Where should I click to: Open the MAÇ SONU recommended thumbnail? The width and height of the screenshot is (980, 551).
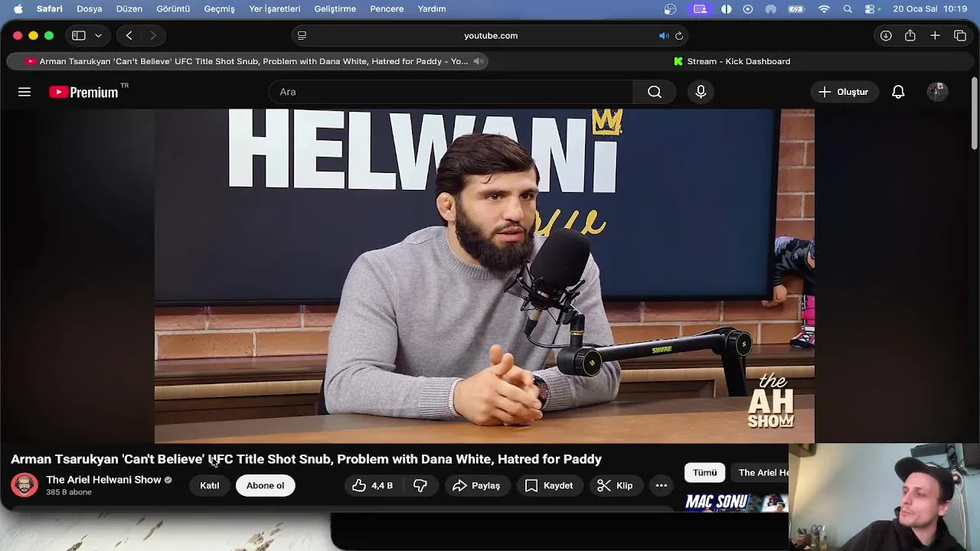[x=737, y=503]
